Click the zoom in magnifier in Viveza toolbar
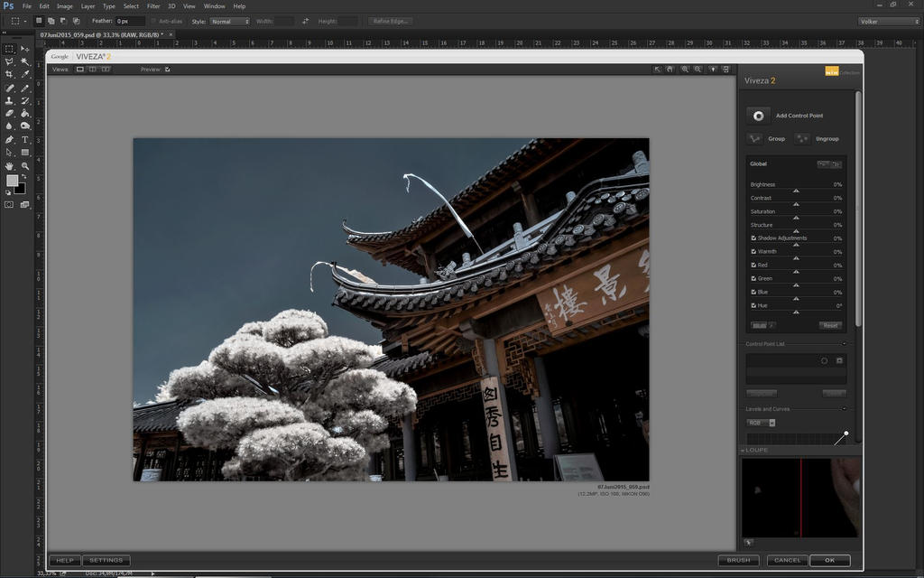 coord(685,70)
